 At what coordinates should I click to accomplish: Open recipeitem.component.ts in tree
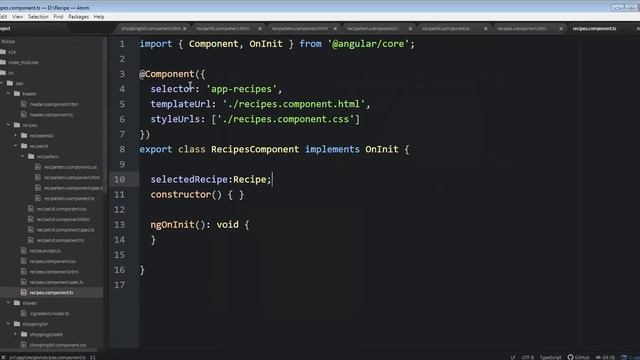pyautogui.click(x=69, y=198)
